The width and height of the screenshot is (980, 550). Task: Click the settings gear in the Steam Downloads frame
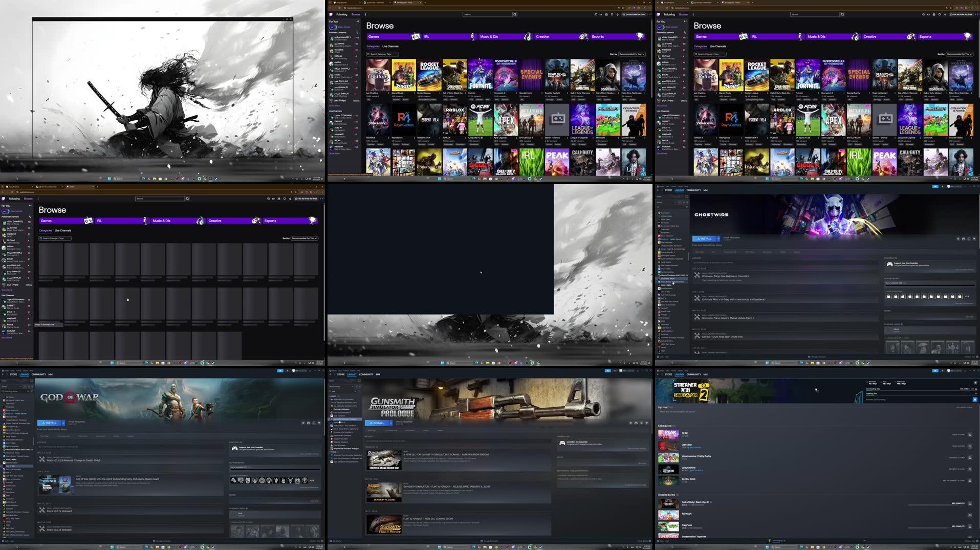975,383
